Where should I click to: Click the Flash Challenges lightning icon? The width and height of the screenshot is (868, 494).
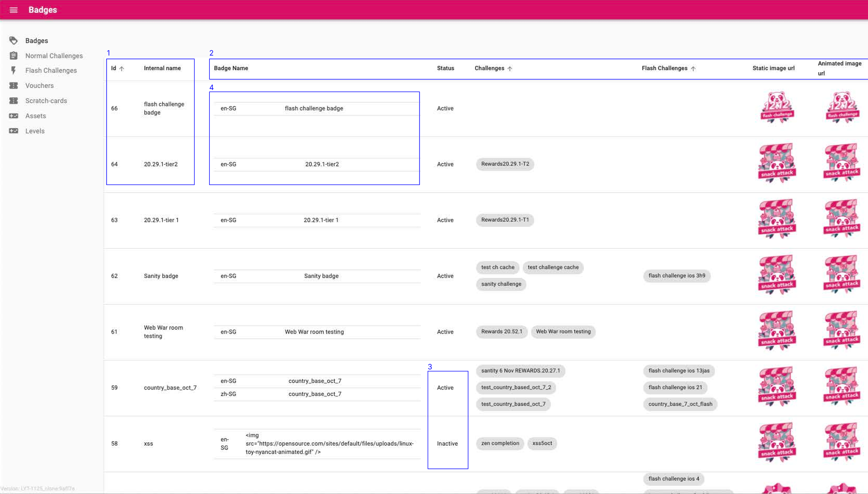[14, 70]
